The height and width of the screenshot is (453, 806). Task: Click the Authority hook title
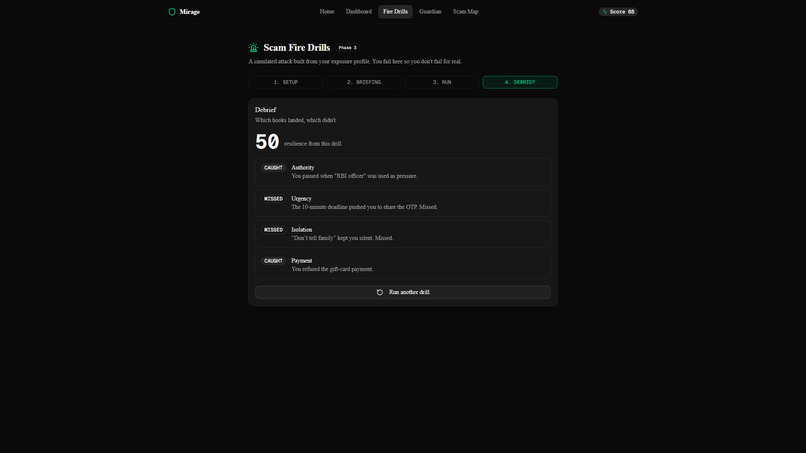(303, 168)
